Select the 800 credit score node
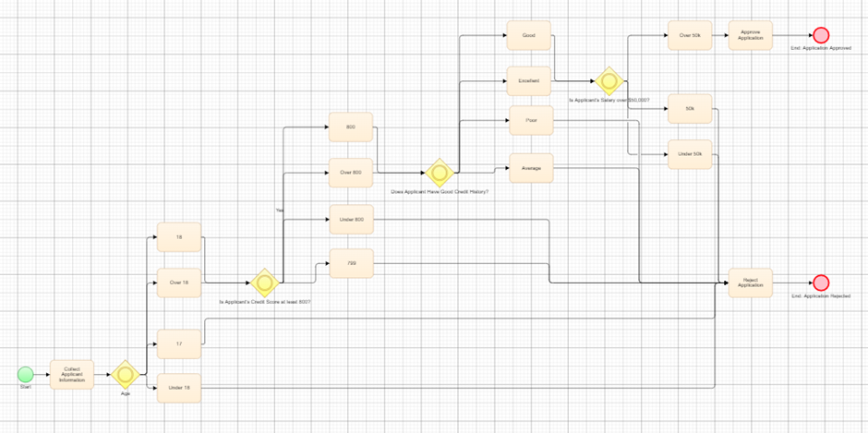868x433 pixels. [350, 126]
